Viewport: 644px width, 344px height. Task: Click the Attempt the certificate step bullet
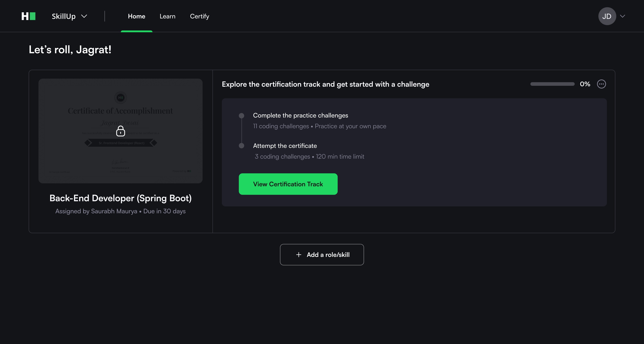coord(241,146)
